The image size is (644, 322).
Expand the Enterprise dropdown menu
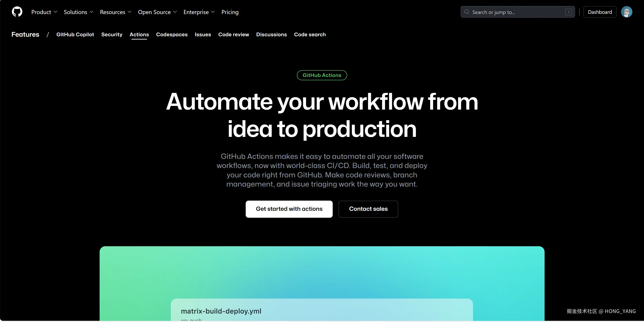(x=199, y=12)
